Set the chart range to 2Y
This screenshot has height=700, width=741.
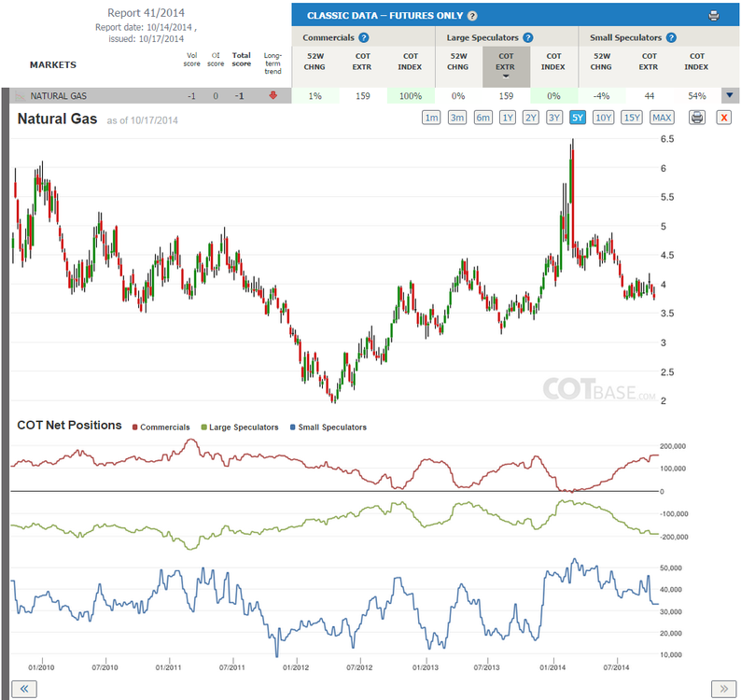pos(531,118)
